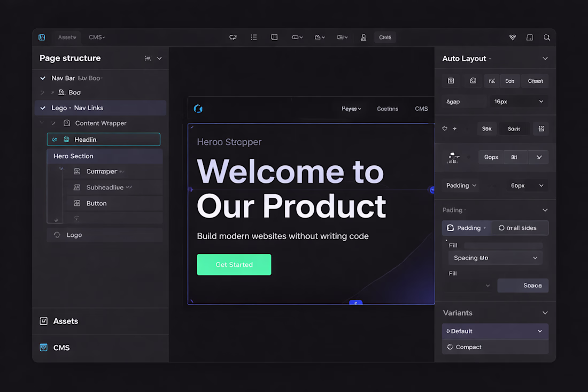Click the comment bubble toolbar icon

click(x=233, y=37)
